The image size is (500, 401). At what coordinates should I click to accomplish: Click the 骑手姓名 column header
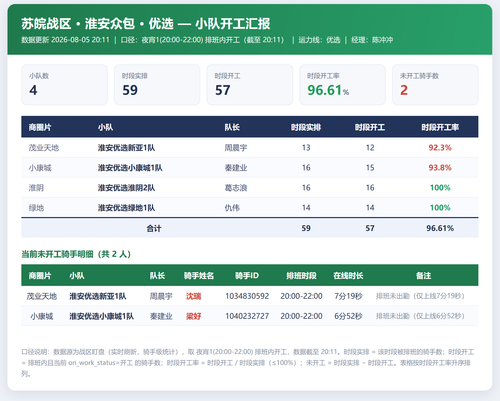coord(199,276)
